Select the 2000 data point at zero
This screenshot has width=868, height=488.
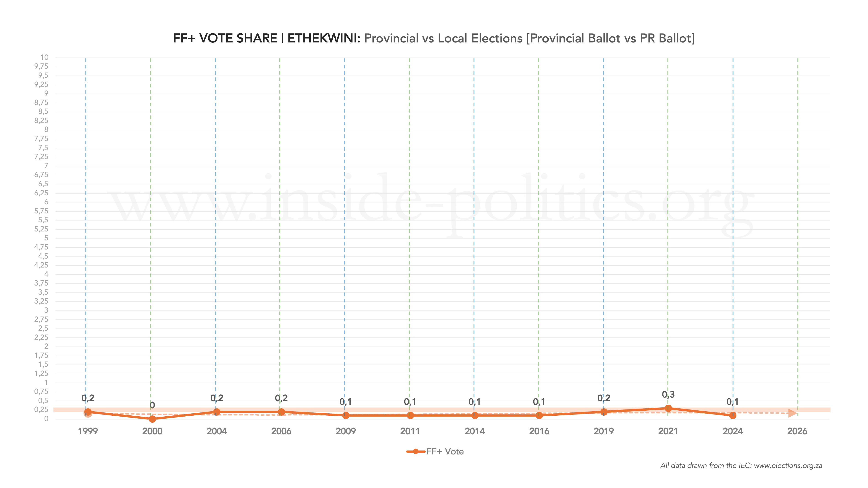tap(152, 419)
